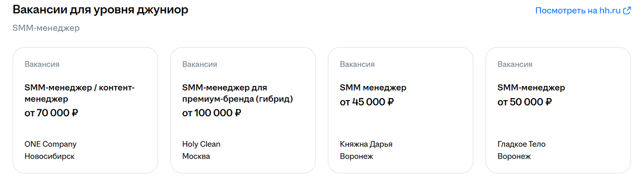
Task: Open the Княжна Дарья vacancy card
Action: 401,110
